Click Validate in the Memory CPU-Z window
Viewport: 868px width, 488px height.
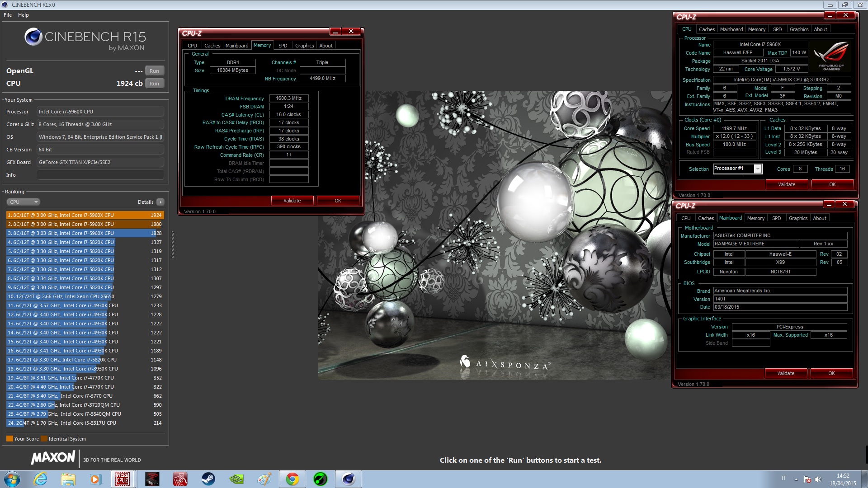point(292,201)
